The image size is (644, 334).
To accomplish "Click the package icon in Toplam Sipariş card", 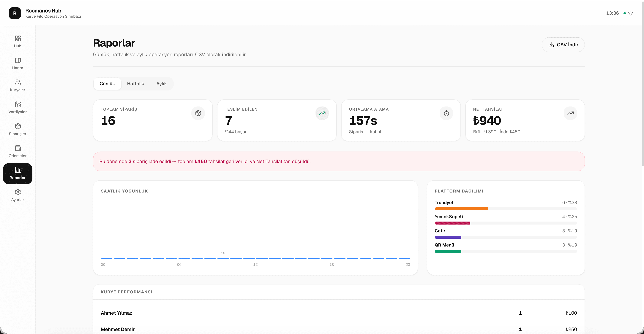I will 198,113.
